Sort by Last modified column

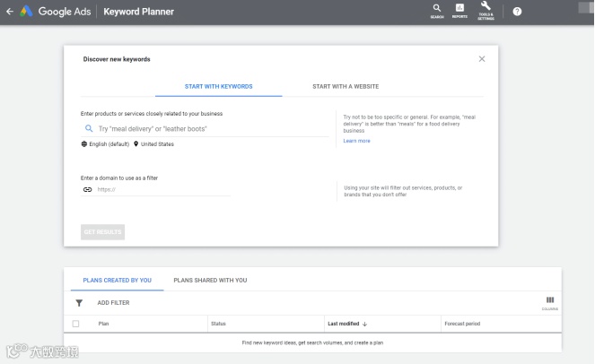point(347,324)
